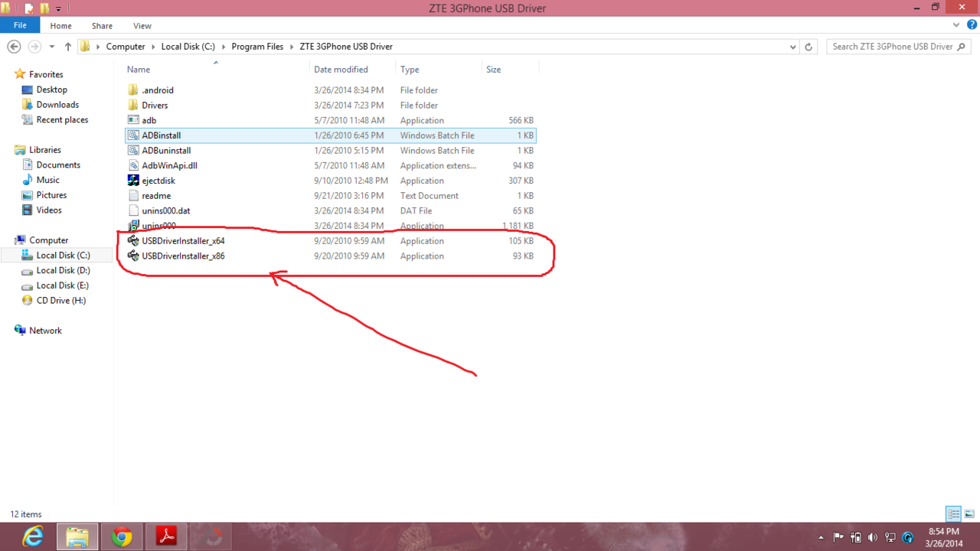Open Internet Explorer from the taskbar
The height and width of the screenshot is (551, 980).
pyautogui.click(x=33, y=537)
